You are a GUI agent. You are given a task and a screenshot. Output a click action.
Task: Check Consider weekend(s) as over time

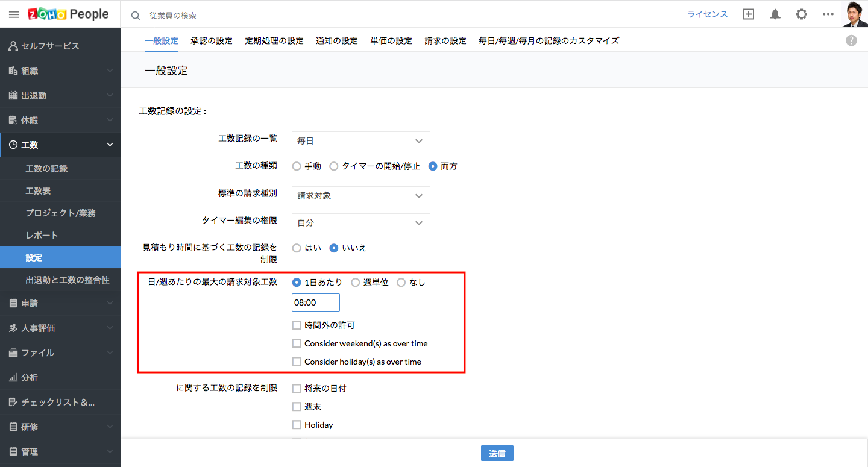pyautogui.click(x=297, y=343)
